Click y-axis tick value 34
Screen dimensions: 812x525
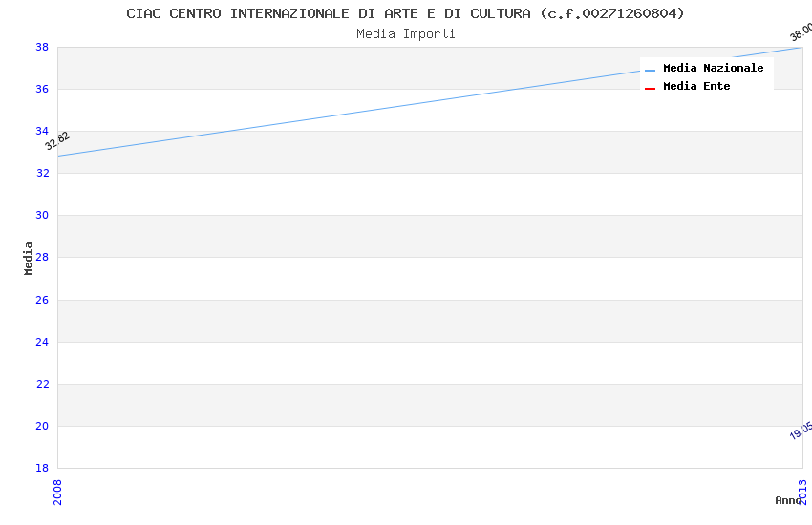coord(42,131)
